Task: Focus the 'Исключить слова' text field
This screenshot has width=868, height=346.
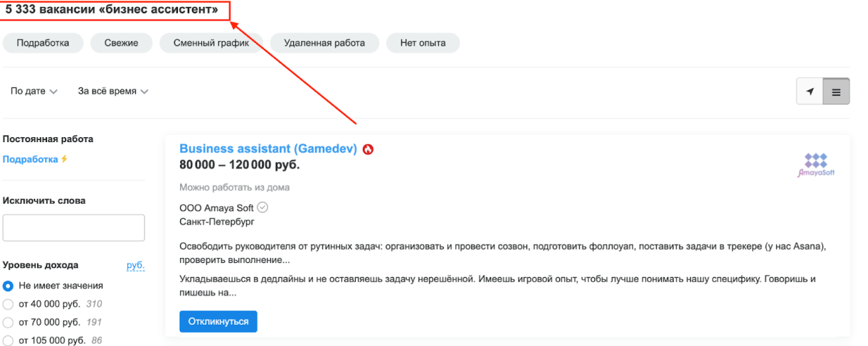Action: 74,228
